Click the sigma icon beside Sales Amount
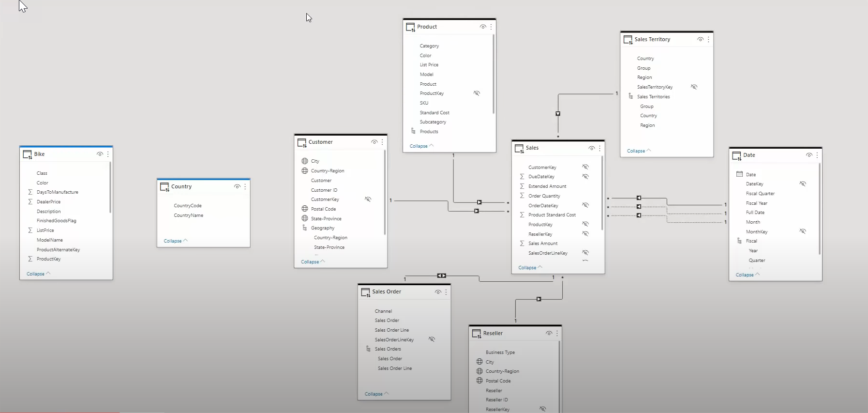This screenshot has width=868, height=413. click(522, 244)
